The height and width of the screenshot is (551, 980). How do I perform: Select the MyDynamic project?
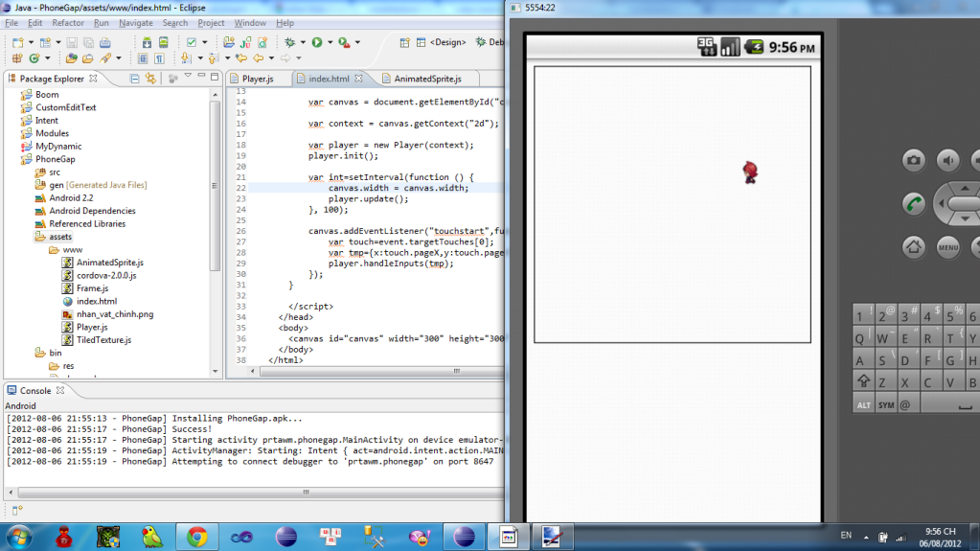pos(58,147)
